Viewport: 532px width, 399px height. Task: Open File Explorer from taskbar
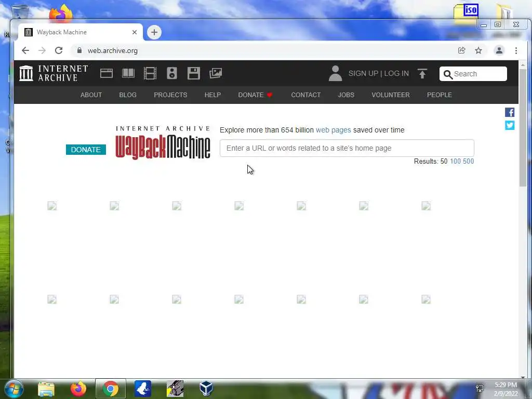(46, 389)
